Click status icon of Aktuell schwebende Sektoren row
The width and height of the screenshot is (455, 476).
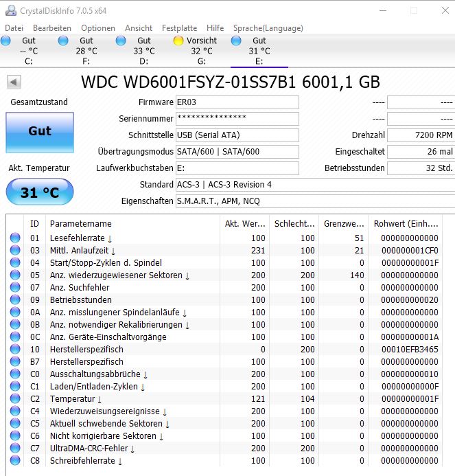point(15,424)
